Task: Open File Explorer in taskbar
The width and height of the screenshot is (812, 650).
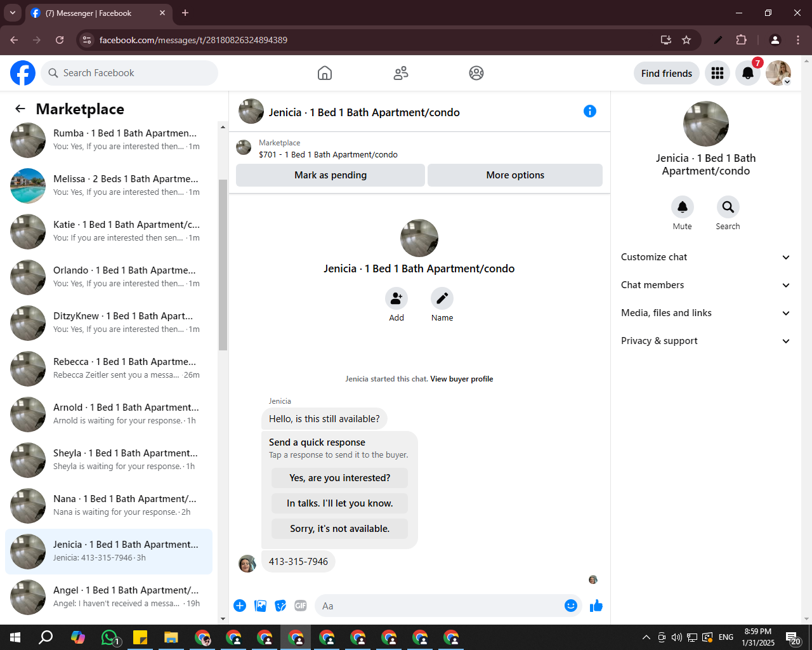Action: 171,637
